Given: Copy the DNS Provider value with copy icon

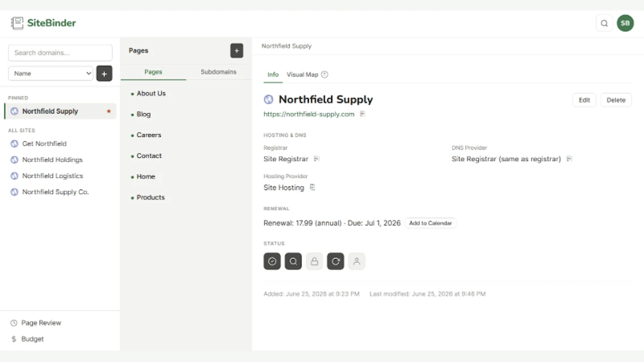Looking at the screenshot, I should point(569,159).
